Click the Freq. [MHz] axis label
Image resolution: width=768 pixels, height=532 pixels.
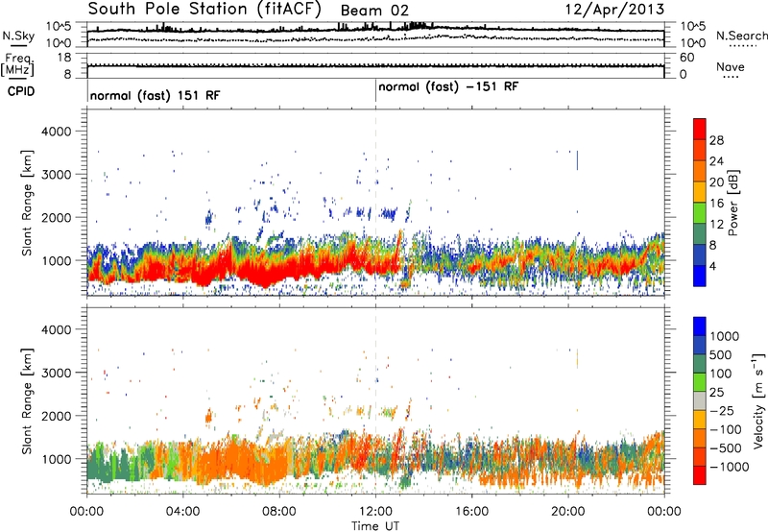pyautogui.click(x=17, y=64)
